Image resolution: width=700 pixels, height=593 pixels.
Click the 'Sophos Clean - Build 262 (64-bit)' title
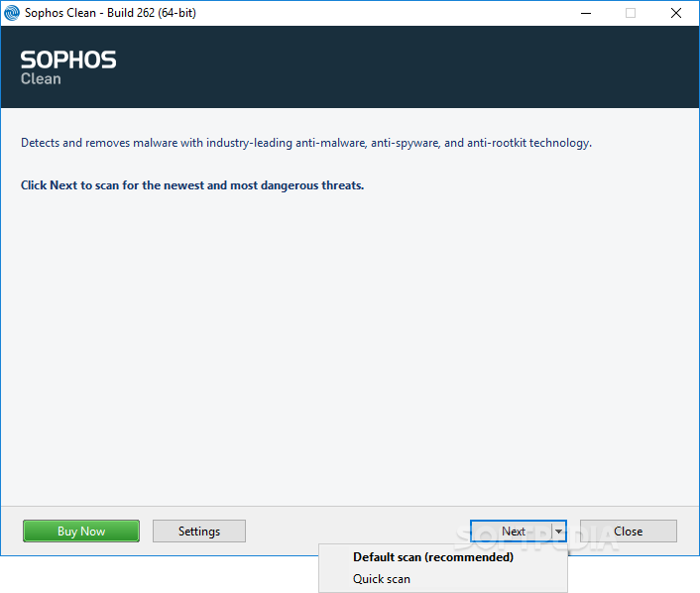[x=110, y=13]
